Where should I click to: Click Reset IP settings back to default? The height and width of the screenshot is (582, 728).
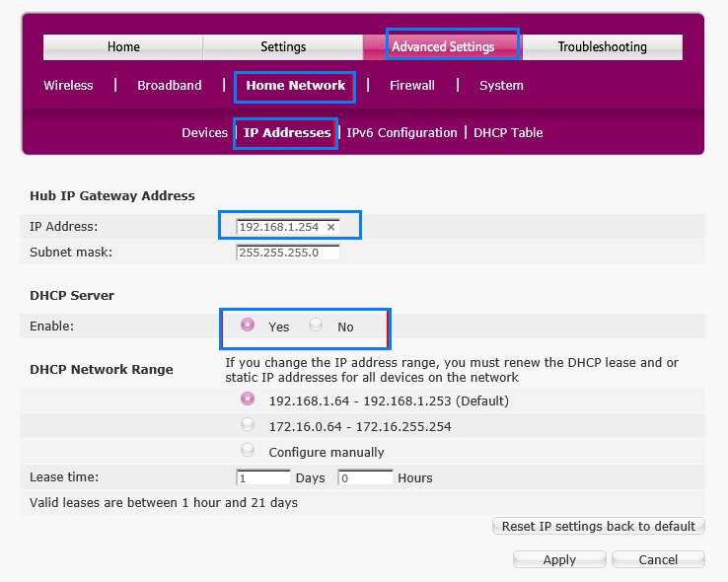point(599,527)
